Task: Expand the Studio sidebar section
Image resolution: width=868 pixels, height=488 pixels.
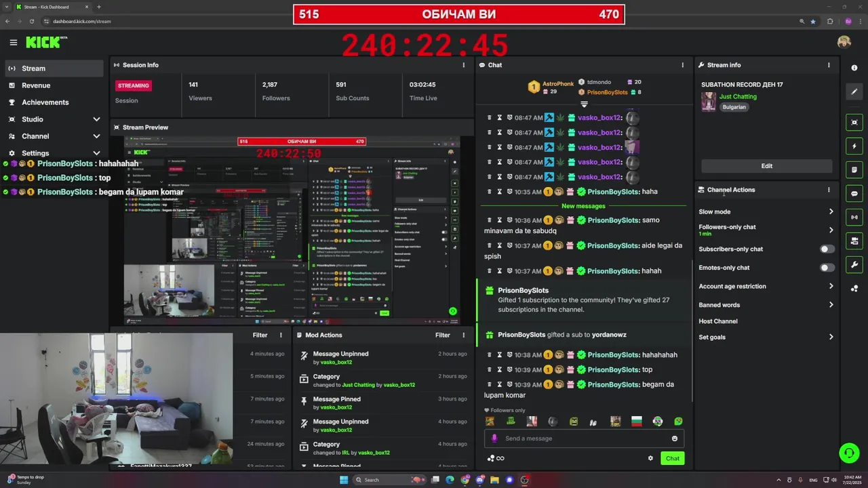Action: 96,119
